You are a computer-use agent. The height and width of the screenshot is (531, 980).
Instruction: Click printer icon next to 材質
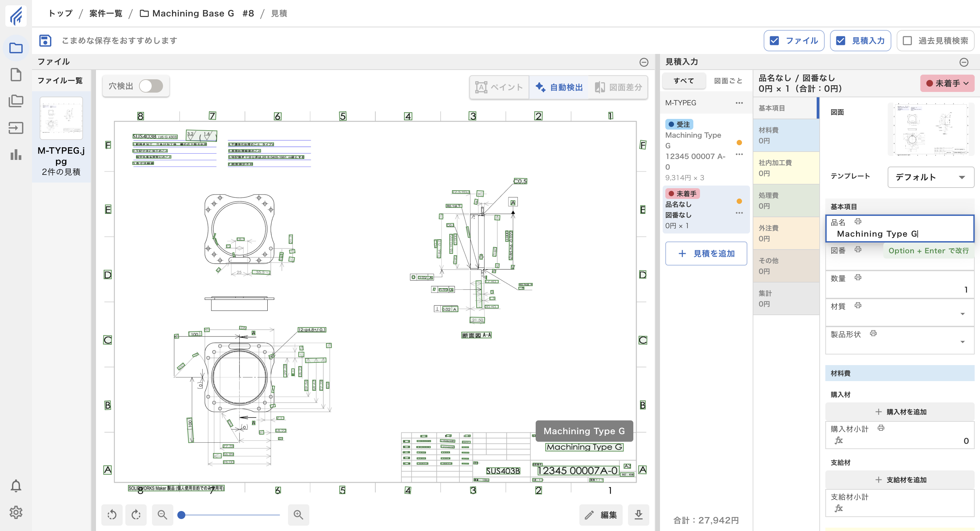858,305
